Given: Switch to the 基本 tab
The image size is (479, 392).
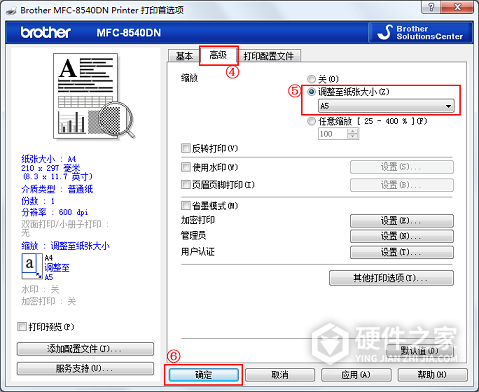Looking at the screenshot, I should 184,56.
